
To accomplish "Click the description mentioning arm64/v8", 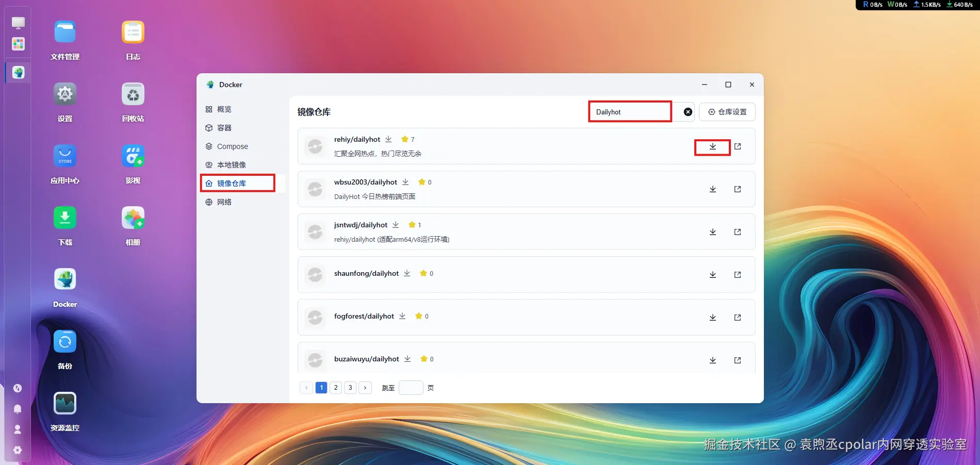I will (391, 239).
